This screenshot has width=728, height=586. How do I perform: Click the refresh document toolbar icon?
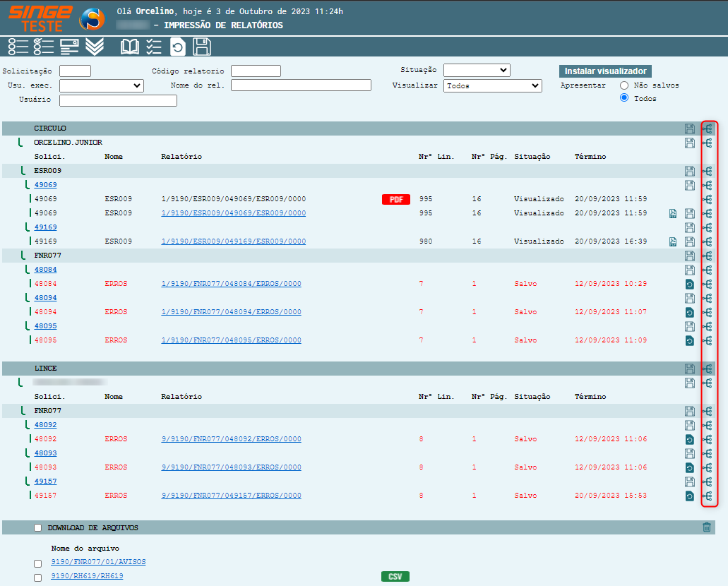(x=178, y=47)
